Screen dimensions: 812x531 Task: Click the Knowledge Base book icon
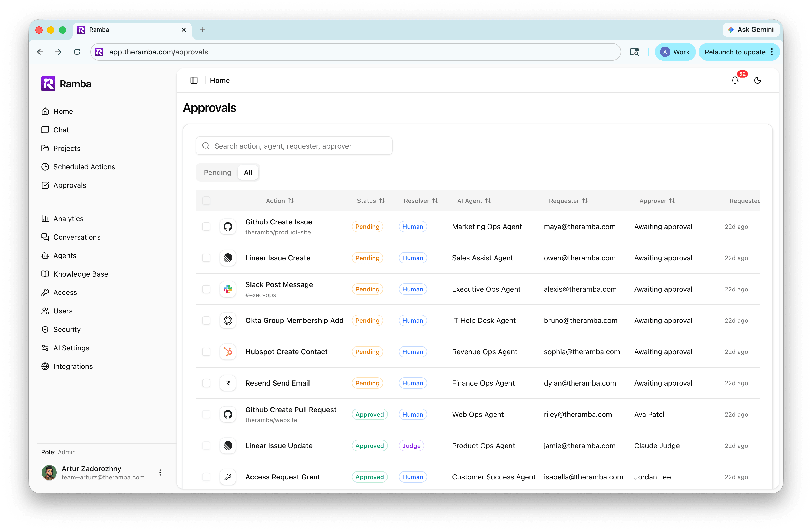coord(46,274)
